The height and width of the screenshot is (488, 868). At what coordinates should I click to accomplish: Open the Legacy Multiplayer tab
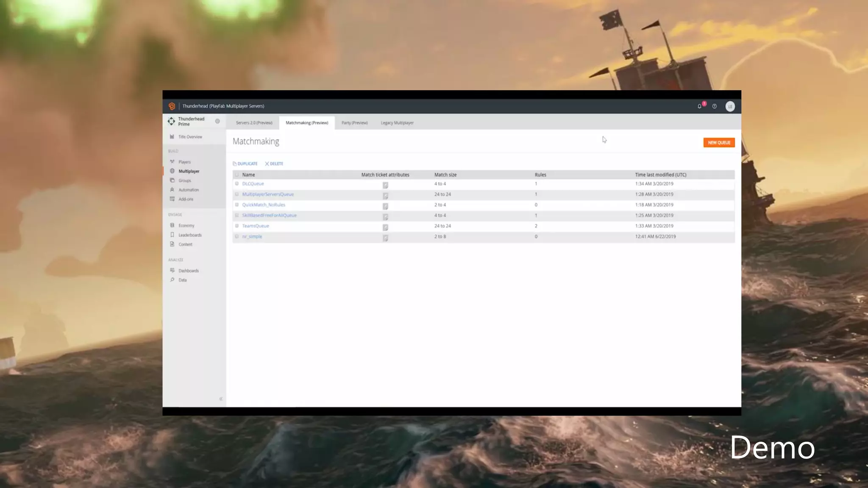coord(397,123)
